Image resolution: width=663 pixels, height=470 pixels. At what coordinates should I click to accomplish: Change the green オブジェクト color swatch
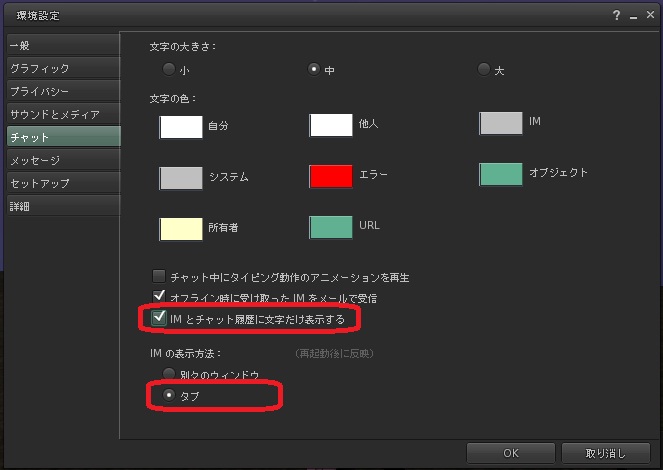(x=501, y=174)
